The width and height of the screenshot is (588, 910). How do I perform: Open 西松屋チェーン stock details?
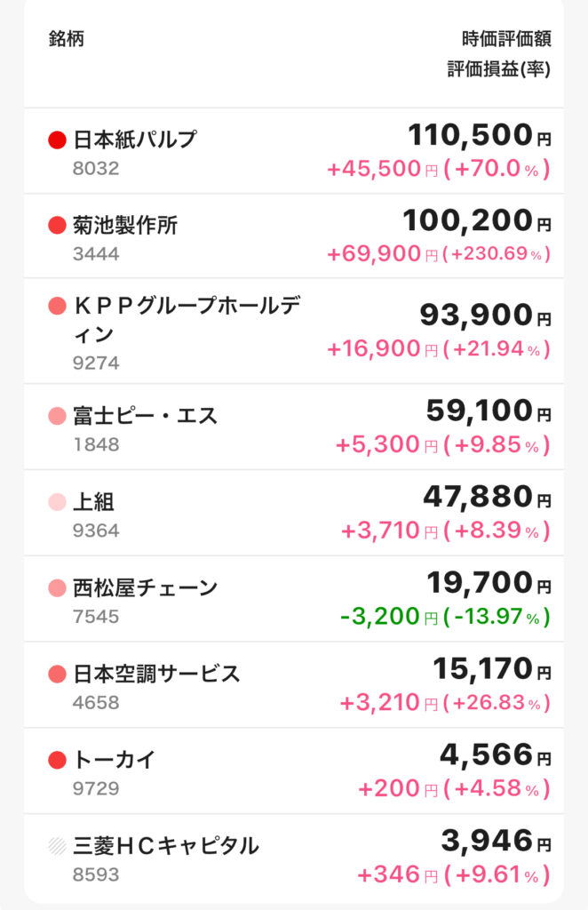[294, 599]
